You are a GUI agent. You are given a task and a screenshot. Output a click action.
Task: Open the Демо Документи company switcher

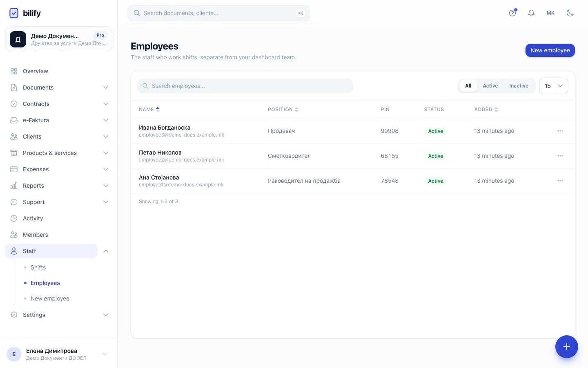[x=58, y=39]
